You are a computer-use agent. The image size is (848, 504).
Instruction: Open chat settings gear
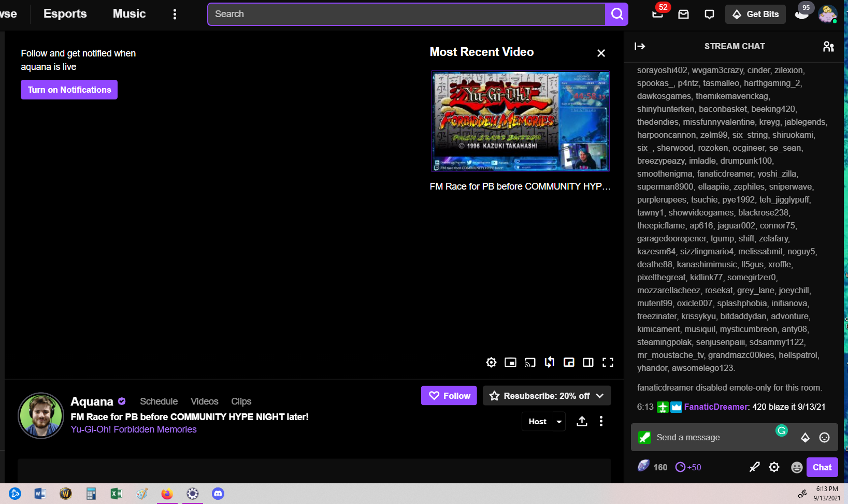pyautogui.click(x=774, y=467)
